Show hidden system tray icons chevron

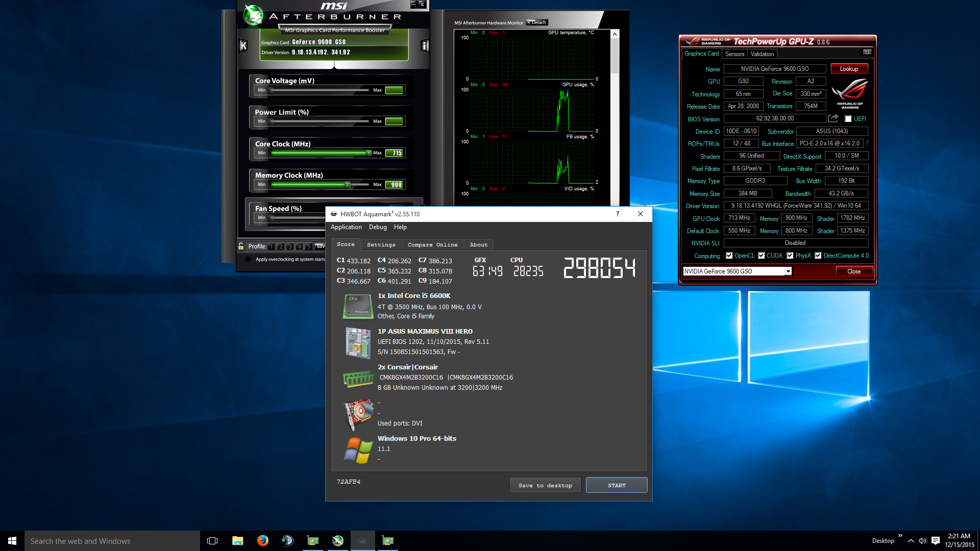point(911,541)
